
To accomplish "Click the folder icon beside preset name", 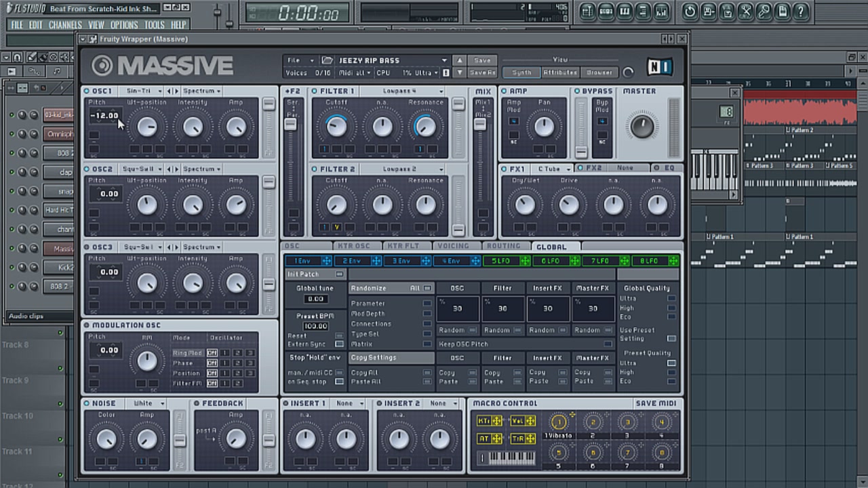I will coord(328,60).
